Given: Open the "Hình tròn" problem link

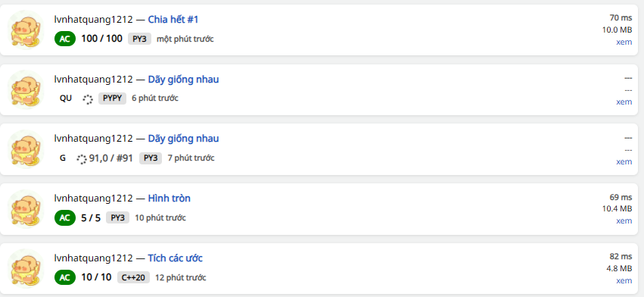Looking at the screenshot, I should (x=170, y=199).
